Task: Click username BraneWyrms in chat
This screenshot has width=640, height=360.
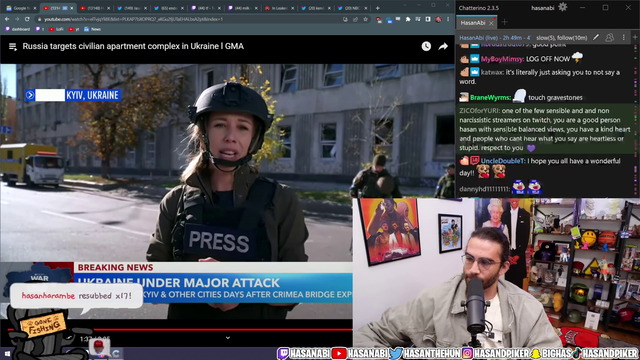Action: [x=491, y=98]
